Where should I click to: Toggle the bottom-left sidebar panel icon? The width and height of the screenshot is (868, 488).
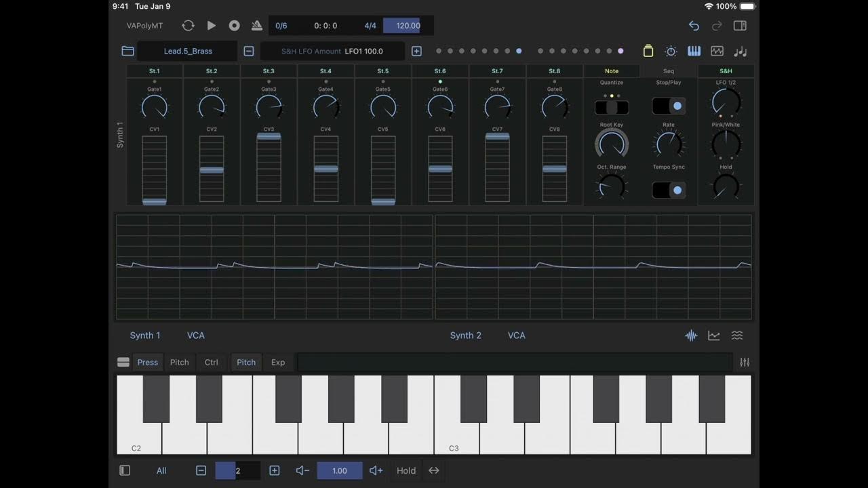(x=125, y=470)
